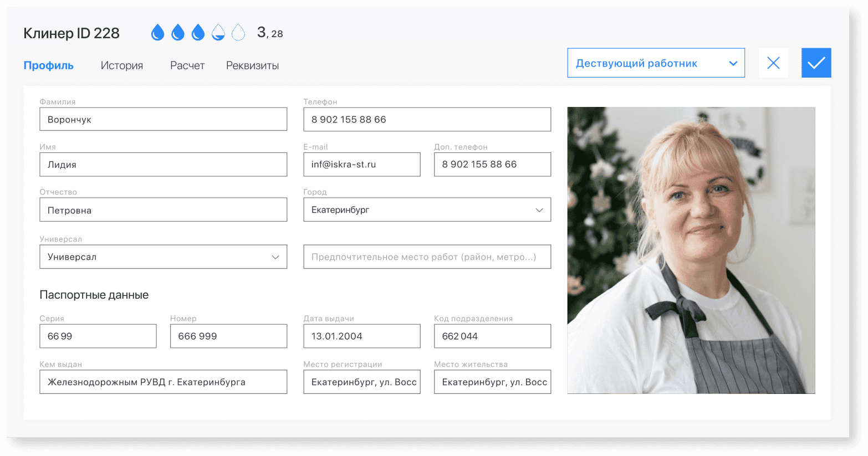
Task: Click the Фамилия field containing Ворончук
Action: coord(163,120)
